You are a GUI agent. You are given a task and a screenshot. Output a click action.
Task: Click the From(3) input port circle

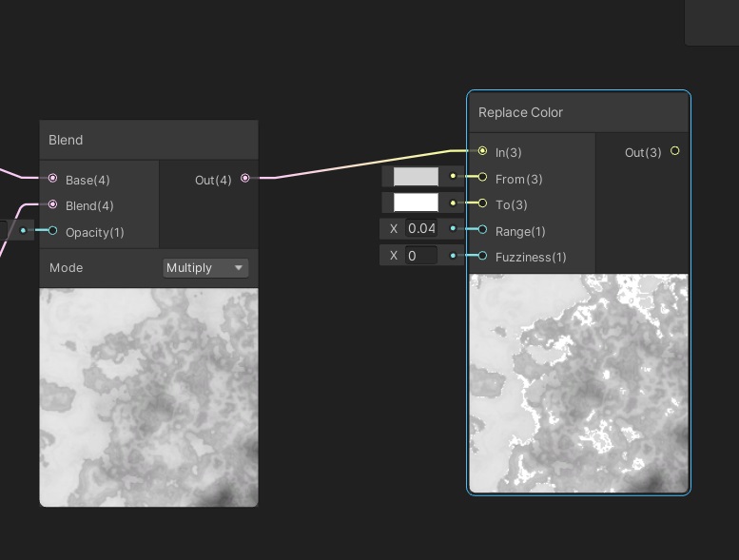[483, 177]
